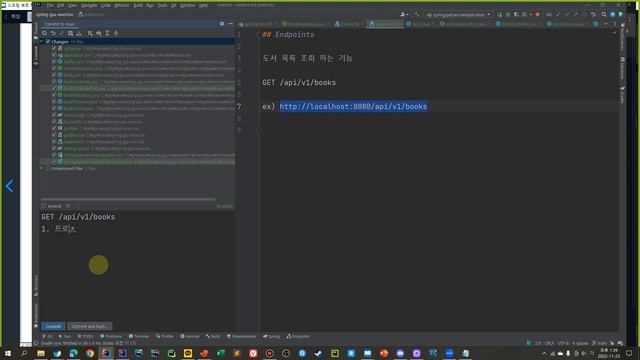This screenshot has height=360, width=640.
Task: Toggle the Changes root checkbox
Action: (48, 42)
